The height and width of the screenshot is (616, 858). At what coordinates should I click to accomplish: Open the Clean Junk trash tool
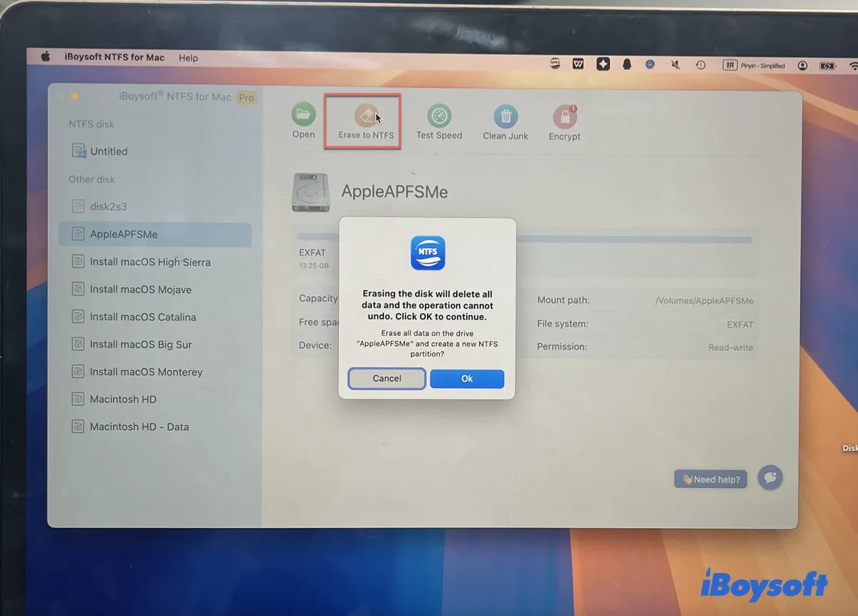pos(506,116)
